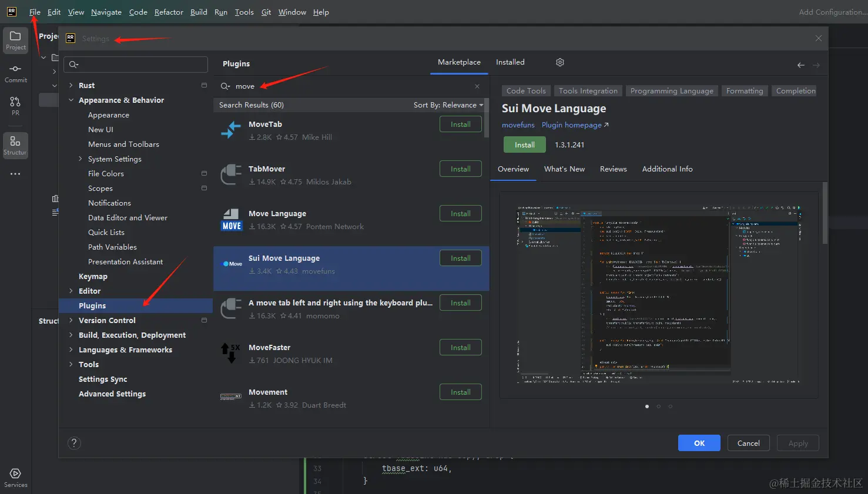Click the Rust project-level settings marker icon
The image size is (868, 494).
(204, 85)
